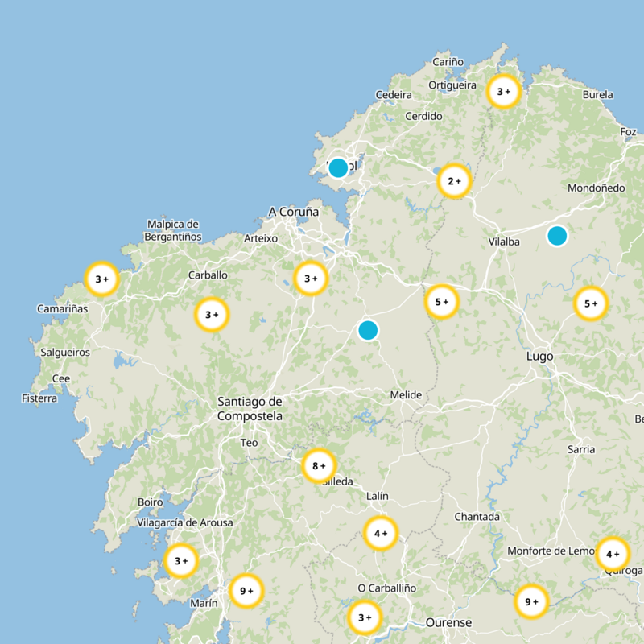Select the 3+ cluster south of Vilagarcía de Arousa
The height and width of the screenshot is (644, 644).
tap(181, 560)
